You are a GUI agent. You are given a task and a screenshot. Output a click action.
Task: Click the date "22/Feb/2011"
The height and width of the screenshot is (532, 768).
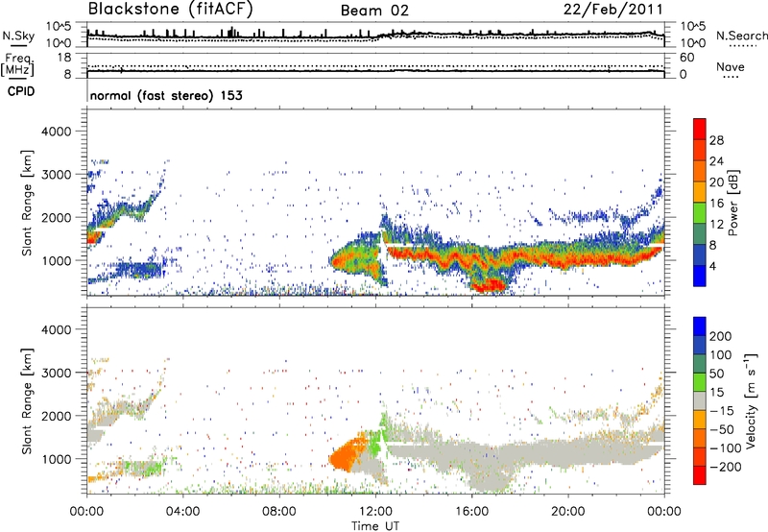pyautogui.click(x=613, y=10)
